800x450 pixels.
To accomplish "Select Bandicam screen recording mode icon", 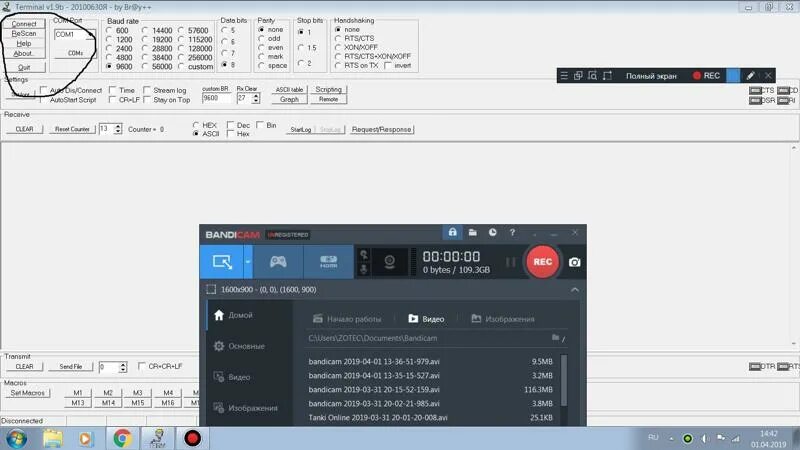I will [222, 262].
